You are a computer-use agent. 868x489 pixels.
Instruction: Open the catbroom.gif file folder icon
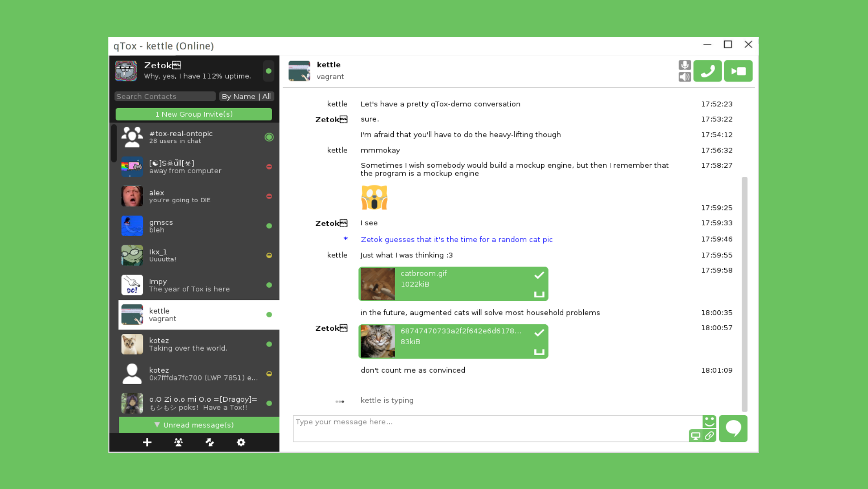coord(539,294)
